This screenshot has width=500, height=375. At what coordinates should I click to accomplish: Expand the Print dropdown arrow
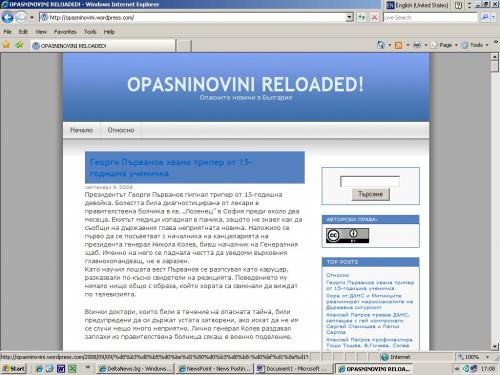coord(426,45)
